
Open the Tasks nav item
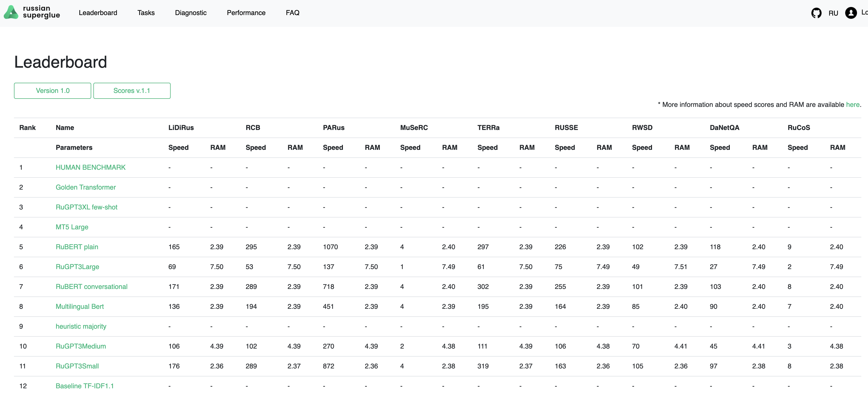[146, 13]
